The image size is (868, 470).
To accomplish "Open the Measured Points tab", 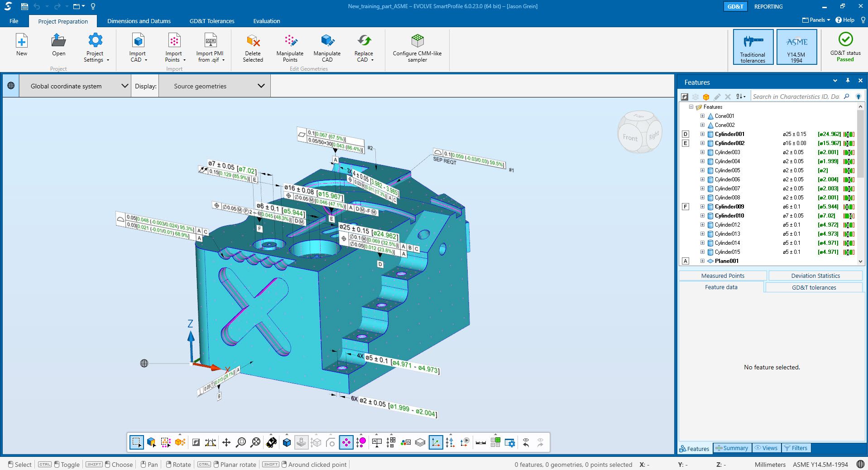I will pos(723,276).
